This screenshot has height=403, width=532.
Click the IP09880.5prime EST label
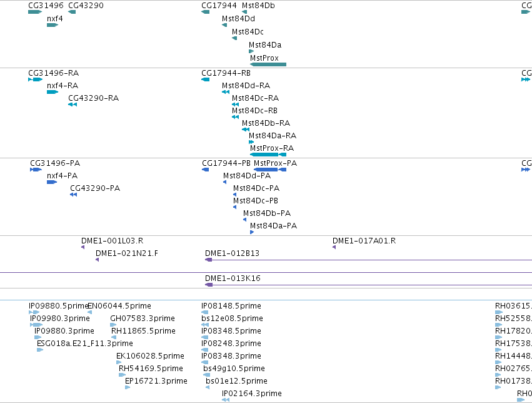[x=58, y=306]
